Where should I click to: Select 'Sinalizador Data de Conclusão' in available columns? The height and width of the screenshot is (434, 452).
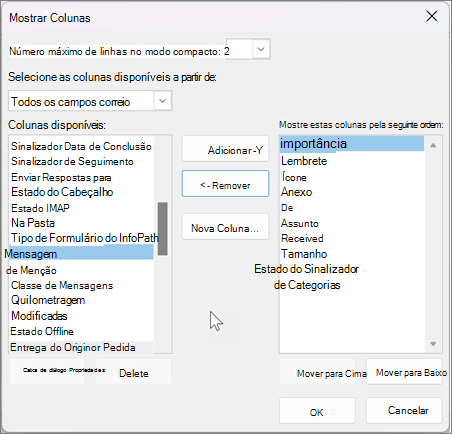point(81,146)
